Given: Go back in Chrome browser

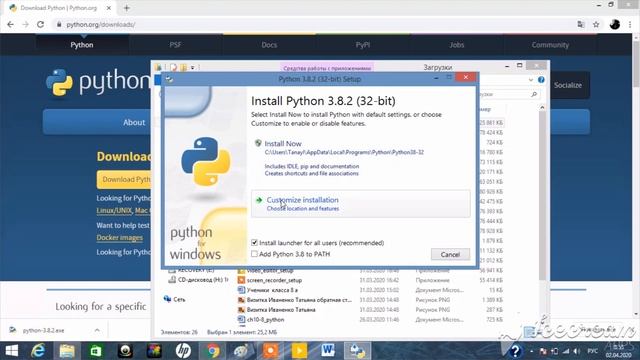Looking at the screenshot, I should tap(10, 24).
